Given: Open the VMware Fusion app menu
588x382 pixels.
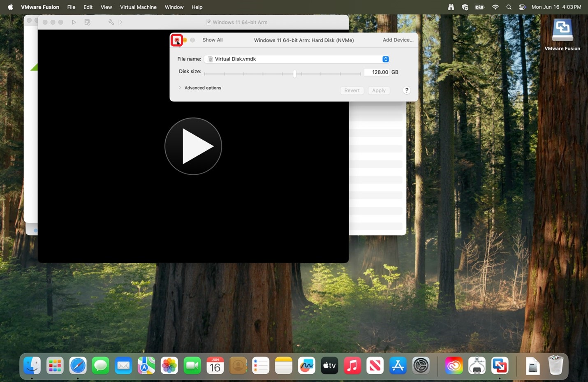Looking at the screenshot, I should [x=40, y=7].
